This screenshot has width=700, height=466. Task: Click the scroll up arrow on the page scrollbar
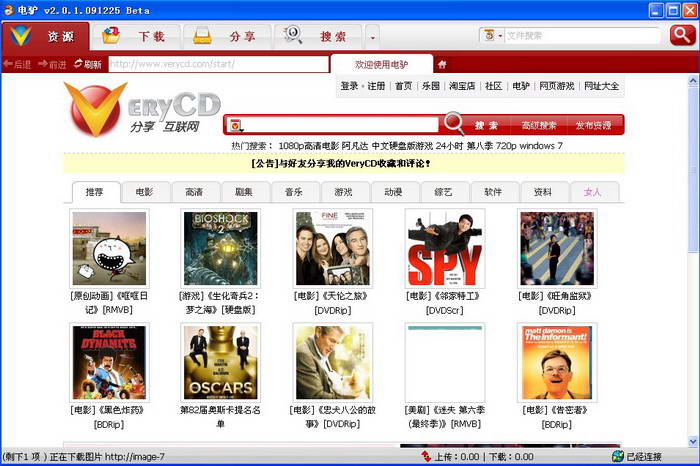tap(693, 81)
